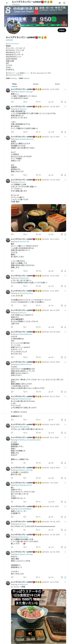Follow this profile
Screen dimensions: 72x644
pyautogui.click(x=62, y=30)
